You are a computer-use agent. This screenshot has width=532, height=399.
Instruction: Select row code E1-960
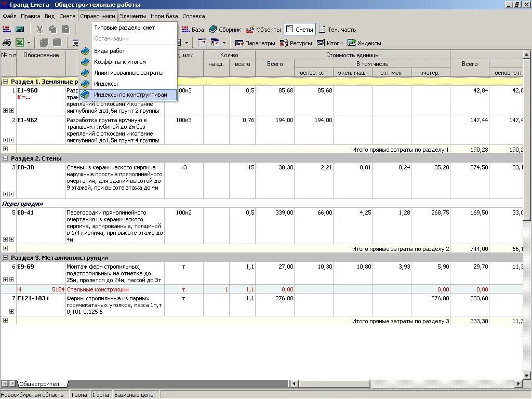coord(28,90)
